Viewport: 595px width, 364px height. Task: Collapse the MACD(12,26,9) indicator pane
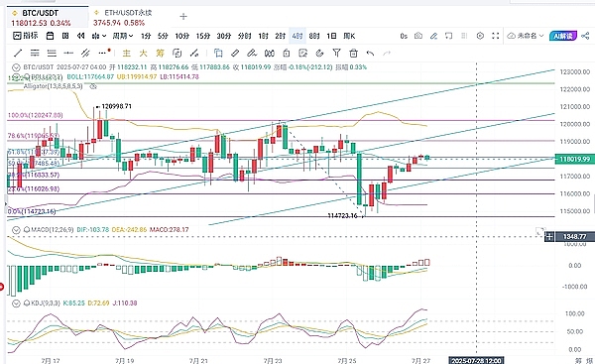click(x=16, y=230)
